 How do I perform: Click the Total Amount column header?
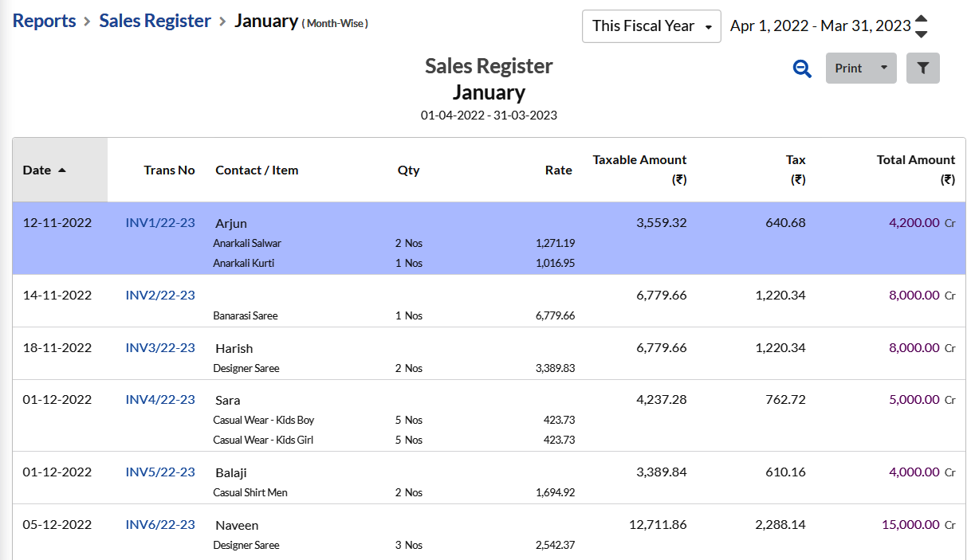click(x=915, y=160)
